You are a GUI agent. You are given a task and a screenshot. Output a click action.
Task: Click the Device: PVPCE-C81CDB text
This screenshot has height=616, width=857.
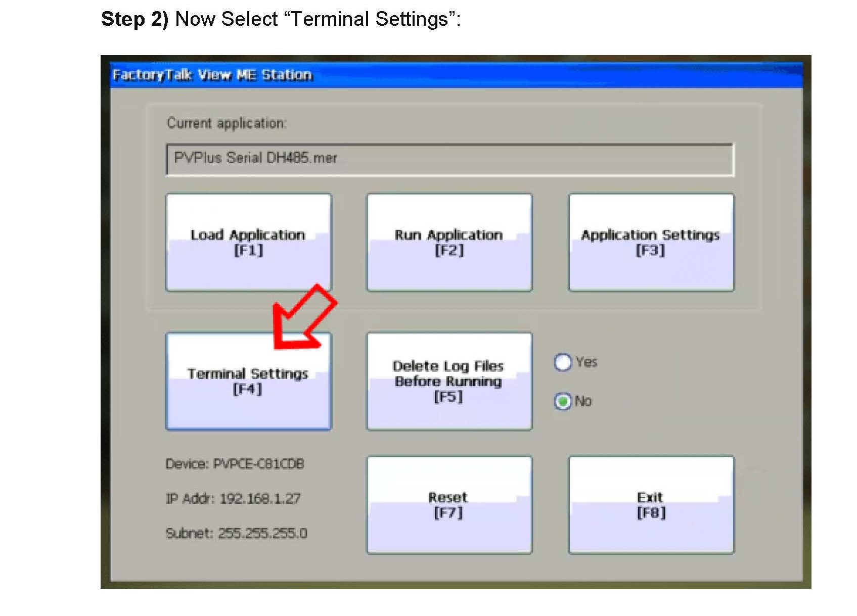click(235, 464)
